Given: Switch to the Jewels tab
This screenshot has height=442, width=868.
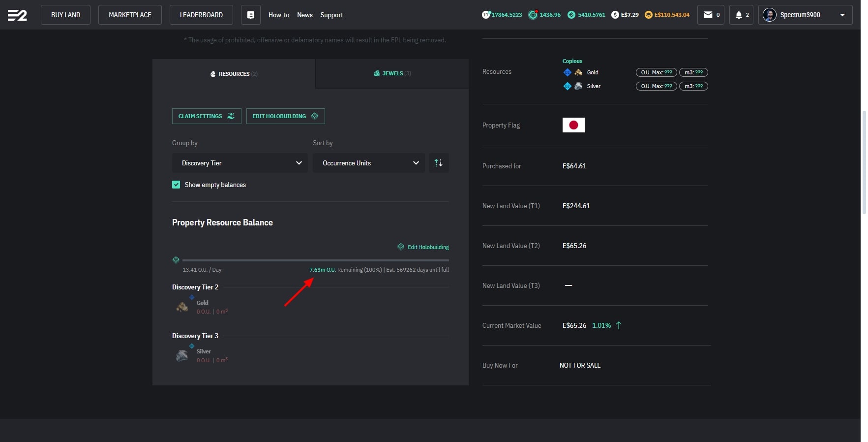Looking at the screenshot, I should (x=392, y=73).
